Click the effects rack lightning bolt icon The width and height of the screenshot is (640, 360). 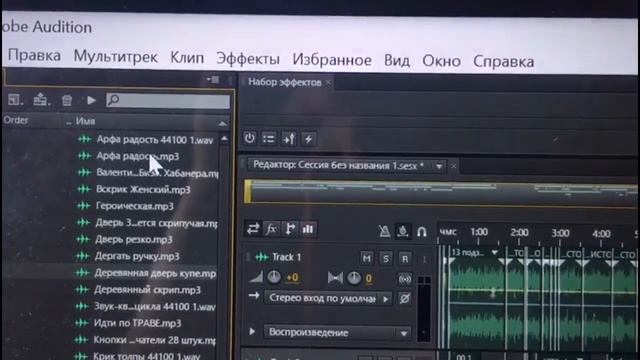[309, 139]
